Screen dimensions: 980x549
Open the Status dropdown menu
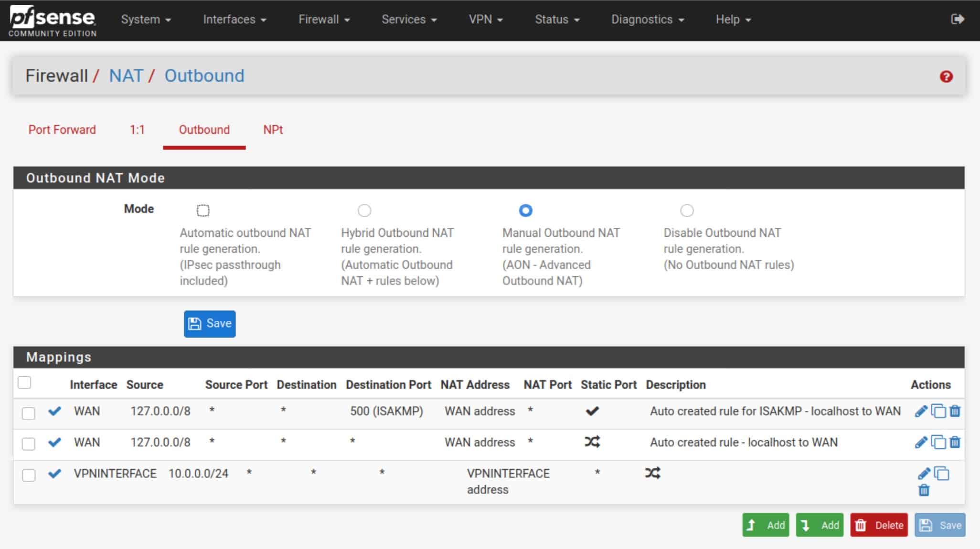click(557, 20)
